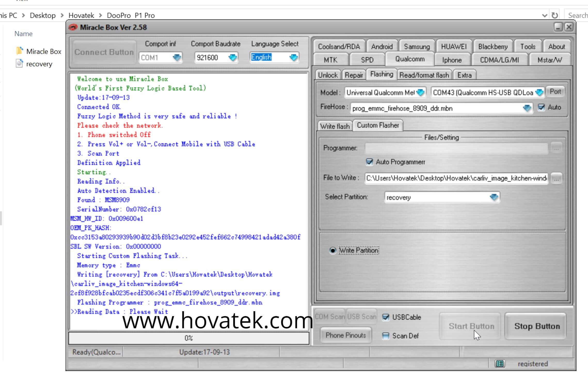Switch to the MTK tab
This screenshot has width=588, height=374.
click(x=330, y=60)
